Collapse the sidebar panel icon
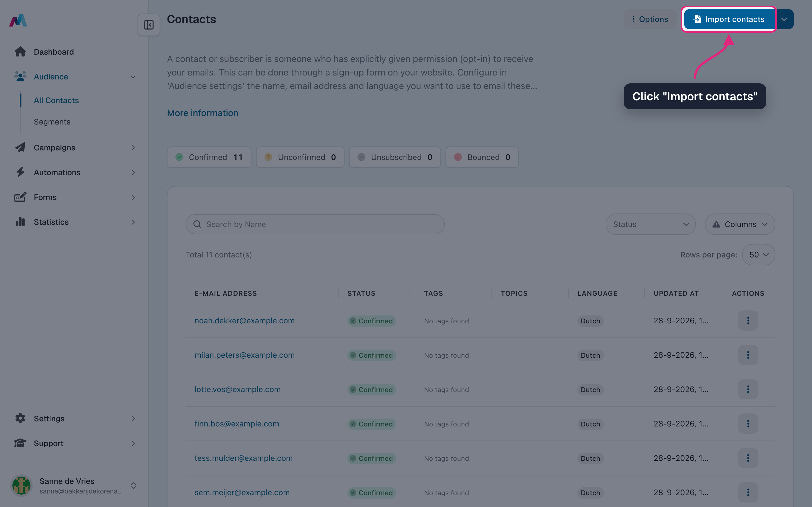Viewport: 812px width, 507px height. [x=149, y=25]
